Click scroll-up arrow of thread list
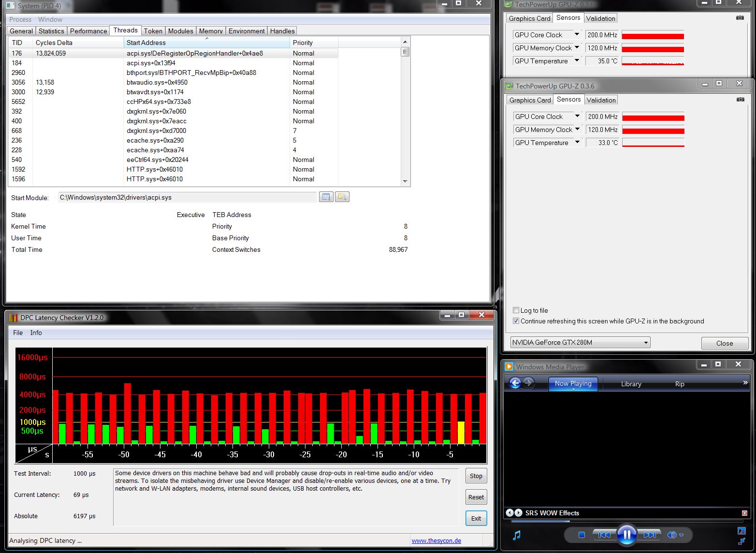Image resolution: width=756 pixels, height=553 pixels. coord(405,42)
